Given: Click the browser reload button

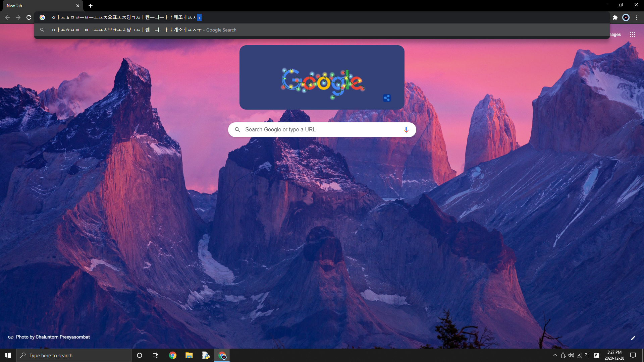Looking at the screenshot, I should tap(29, 17).
